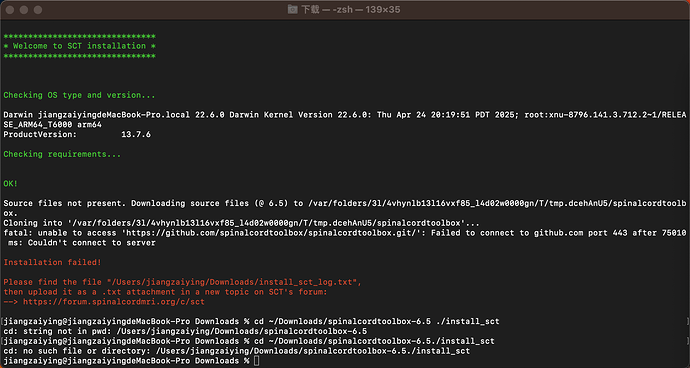Click the yellow minimize window button

click(x=24, y=10)
